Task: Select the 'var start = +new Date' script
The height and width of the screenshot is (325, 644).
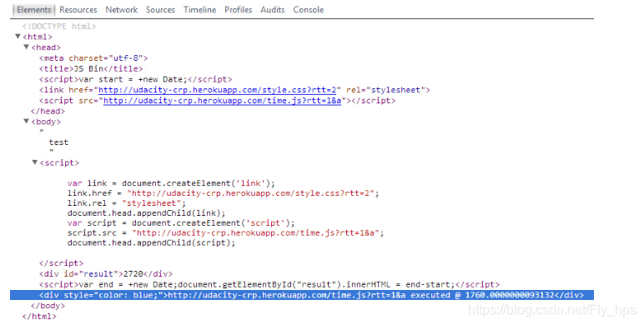Action: [135, 79]
